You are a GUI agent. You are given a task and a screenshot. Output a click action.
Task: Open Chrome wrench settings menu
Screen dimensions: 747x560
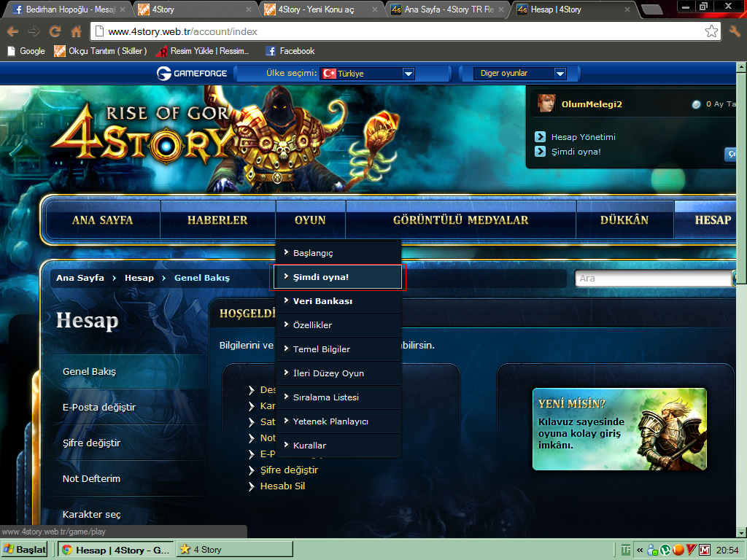[x=735, y=32]
